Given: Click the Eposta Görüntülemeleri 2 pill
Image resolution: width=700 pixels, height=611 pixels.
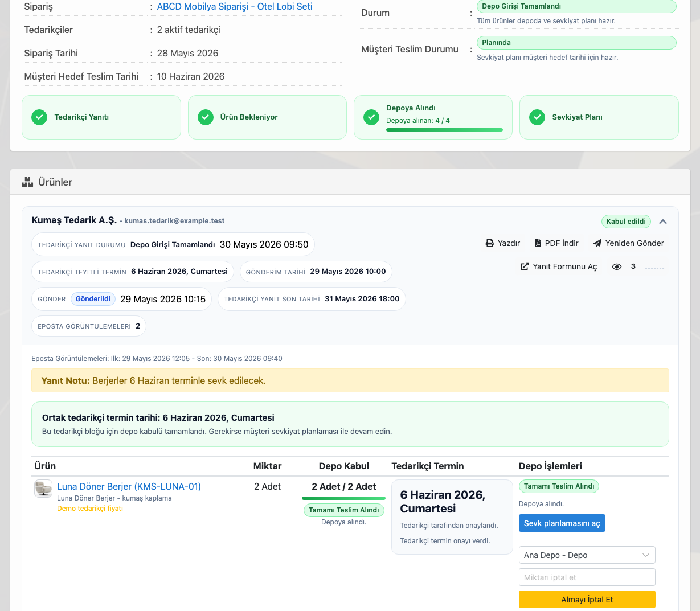Looking at the screenshot, I should pyautogui.click(x=89, y=326).
